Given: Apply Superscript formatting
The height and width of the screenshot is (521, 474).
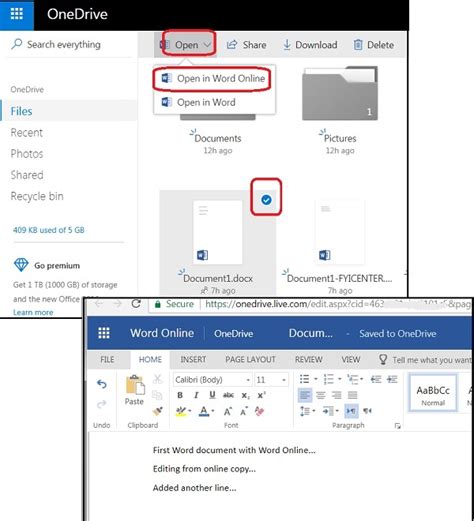Looking at the screenshot, I should coord(261,395).
